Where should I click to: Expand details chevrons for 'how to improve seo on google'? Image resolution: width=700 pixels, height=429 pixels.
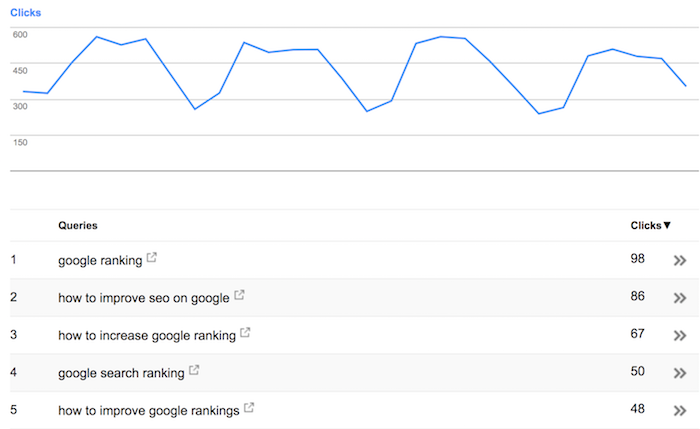tap(679, 298)
